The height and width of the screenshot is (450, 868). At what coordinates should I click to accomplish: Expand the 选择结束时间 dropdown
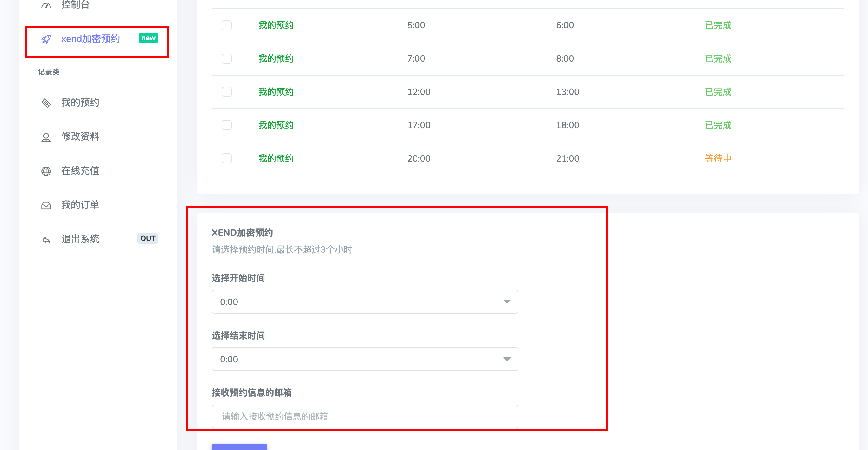365,359
